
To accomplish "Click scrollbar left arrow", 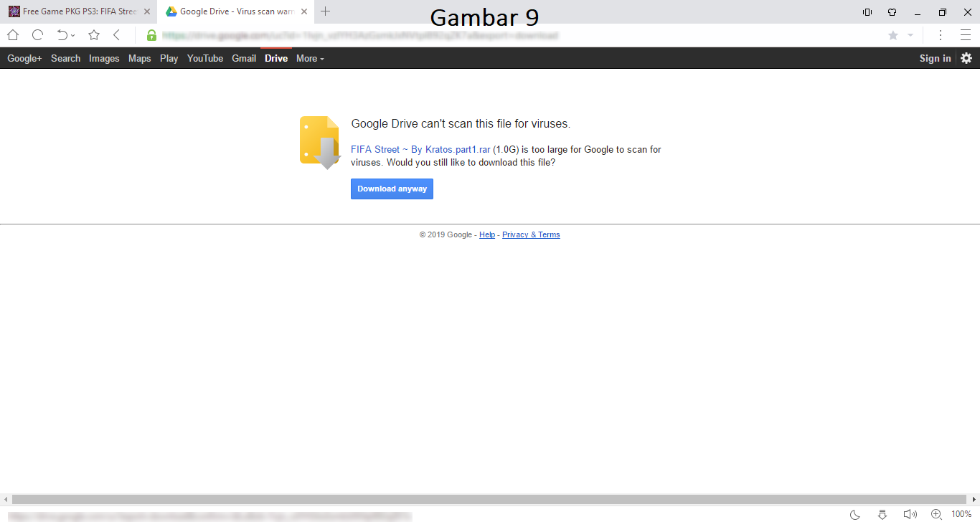I will coord(5,499).
